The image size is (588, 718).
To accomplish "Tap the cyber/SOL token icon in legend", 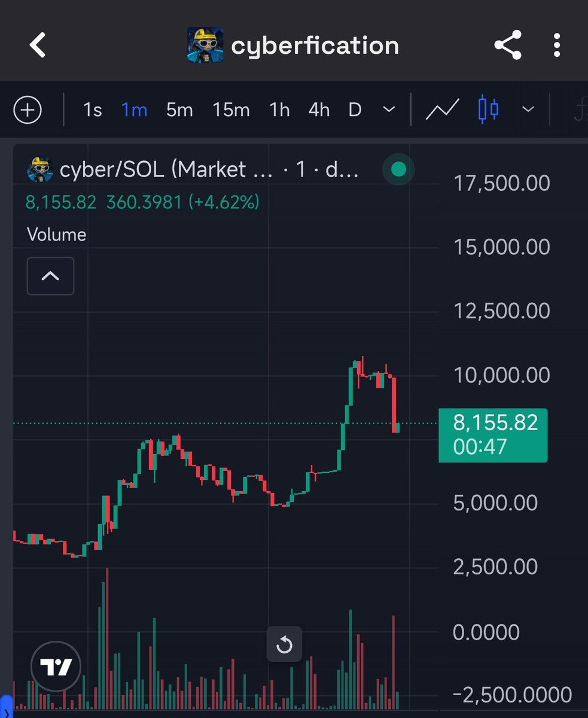I will coord(41,170).
